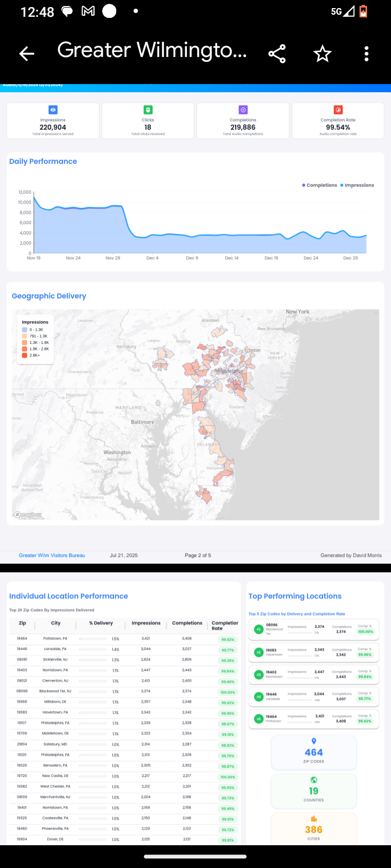Tap the document title Greater Wilmingto...

point(152,50)
